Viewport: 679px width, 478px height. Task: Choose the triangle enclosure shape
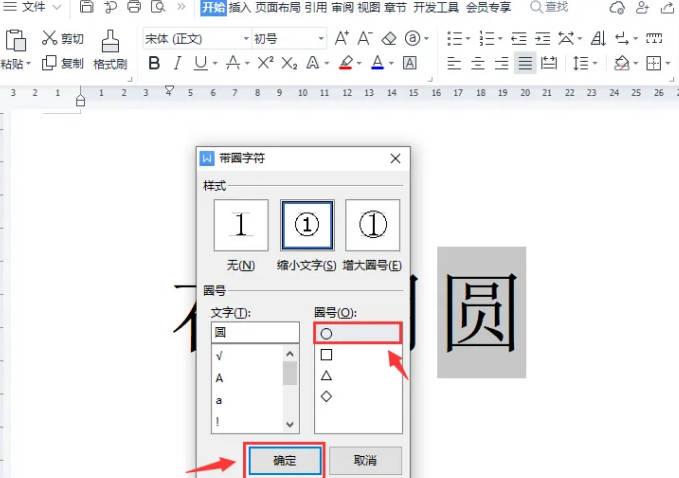(x=327, y=375)
